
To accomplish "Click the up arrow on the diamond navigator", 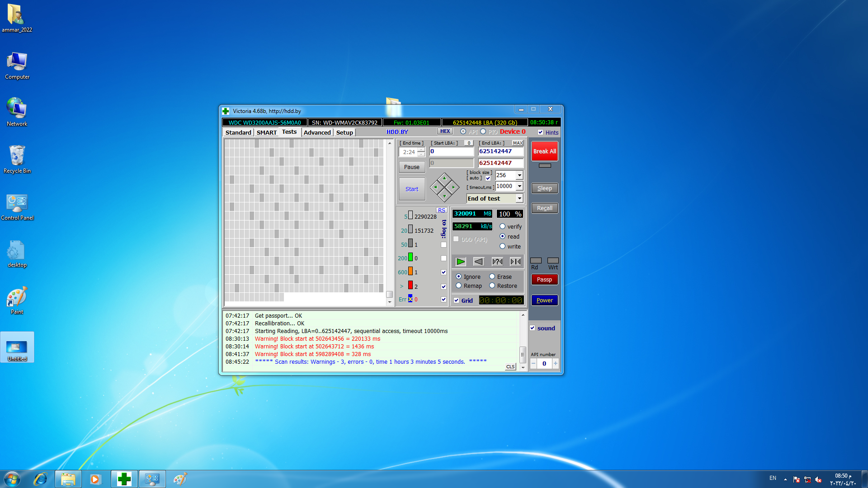I will (444, 178).
